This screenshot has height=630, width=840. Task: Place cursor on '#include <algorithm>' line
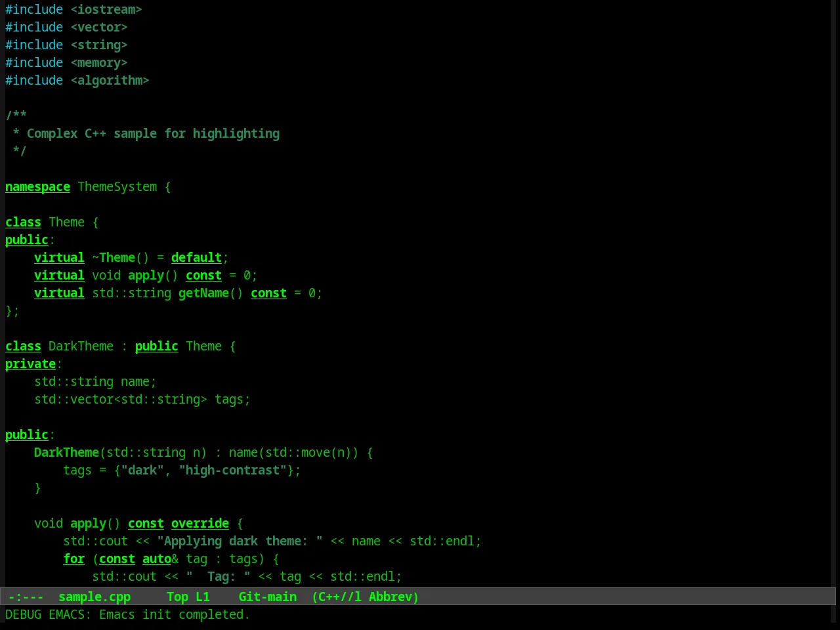[x=77, y=80]
